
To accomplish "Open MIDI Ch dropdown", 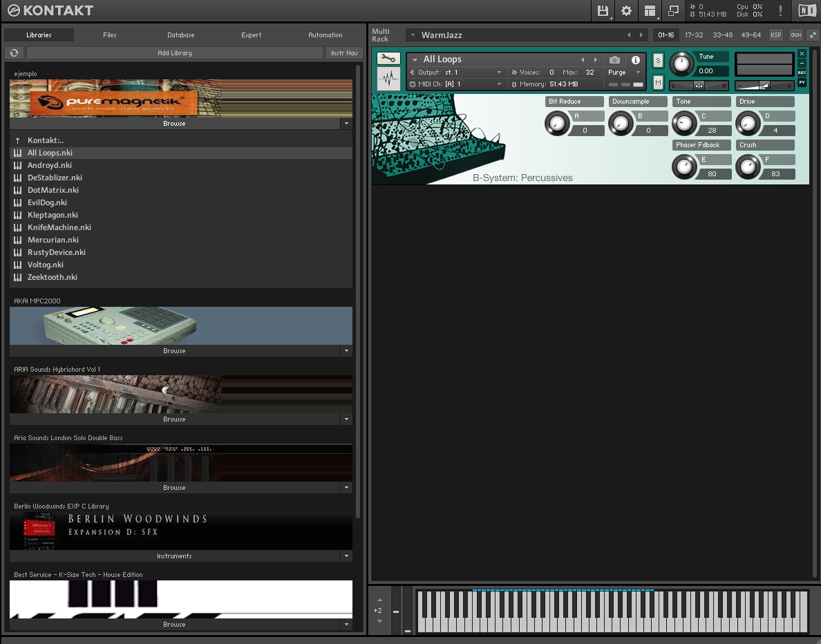I will point(499,84).
